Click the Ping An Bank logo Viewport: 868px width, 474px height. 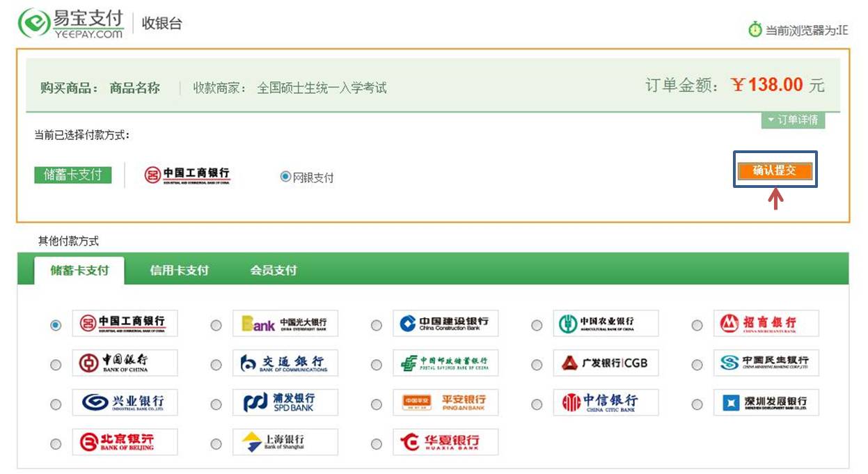click(445, 403)
